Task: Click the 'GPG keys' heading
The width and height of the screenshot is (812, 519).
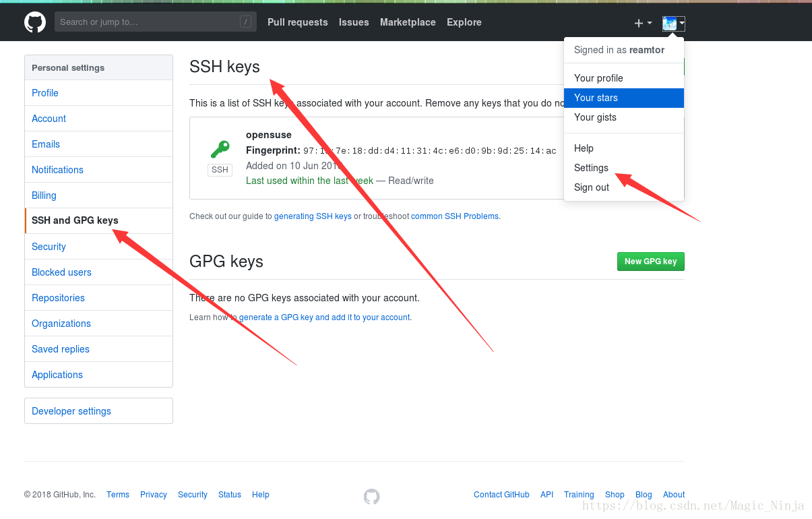Action: click(226, 262)
